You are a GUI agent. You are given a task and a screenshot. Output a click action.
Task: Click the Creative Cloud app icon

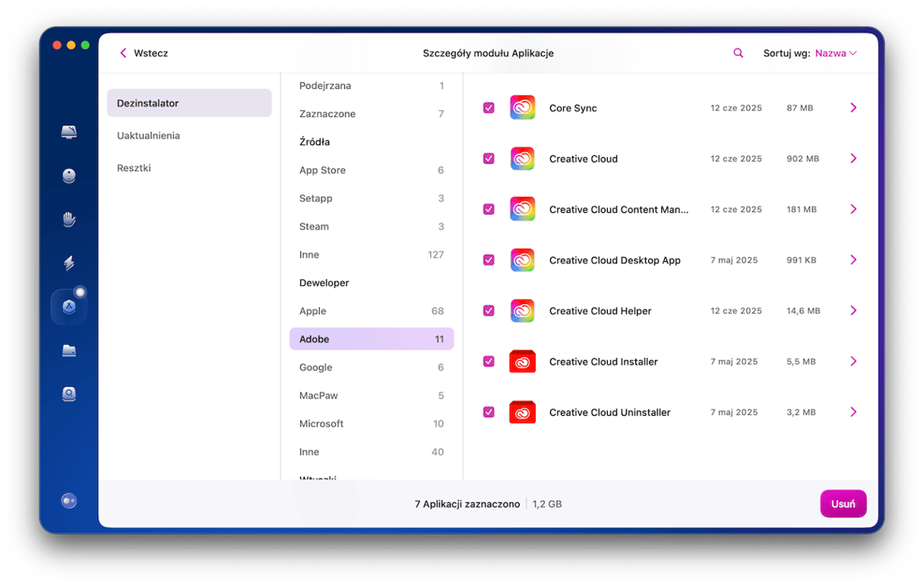[x=522, y=159]
